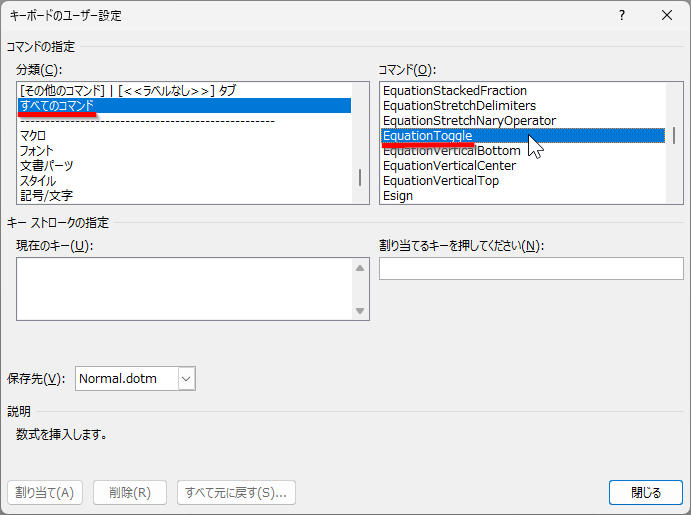Viewport: 691px width, 515px height.
Task: Select フォント in the category list
Action: pos(185,151)
